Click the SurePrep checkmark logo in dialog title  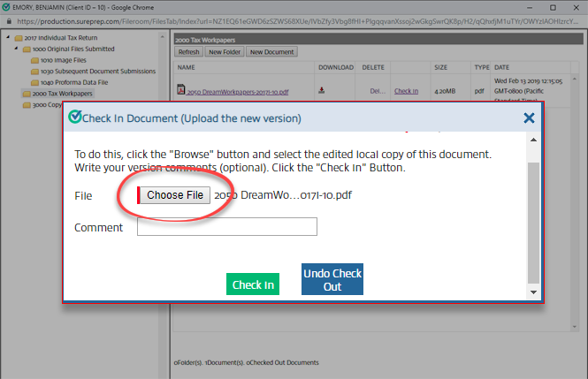74,117
